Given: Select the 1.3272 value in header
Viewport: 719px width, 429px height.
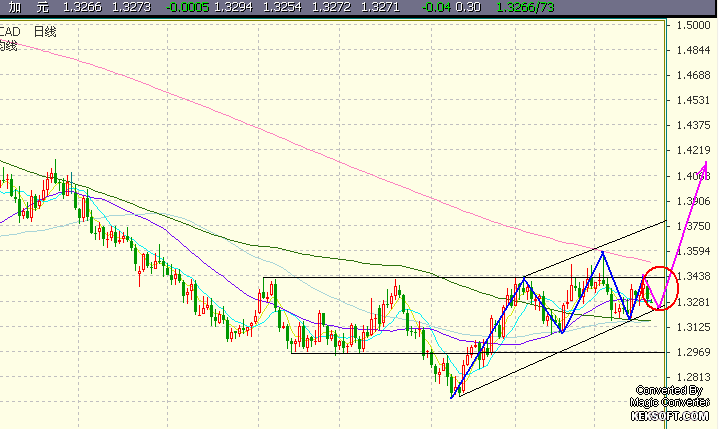Looking at the screenshot, I should [331, 7].
